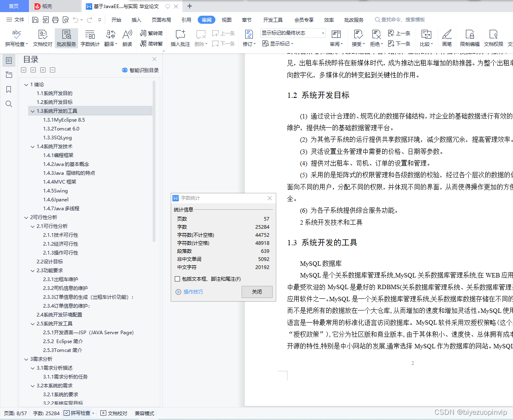Switch to the 引用 ribbon tab
This screenshot has height=420, width=513.
click(186, 20)
